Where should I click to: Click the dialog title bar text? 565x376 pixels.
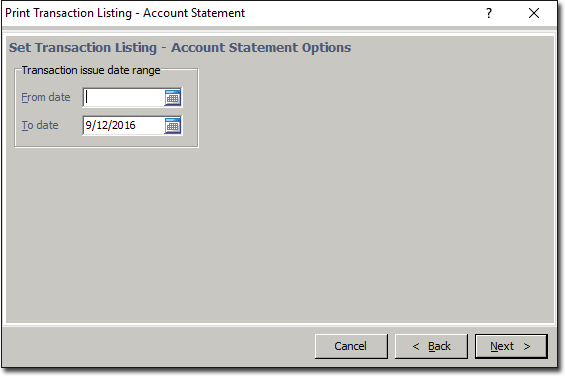pos(125,13)
